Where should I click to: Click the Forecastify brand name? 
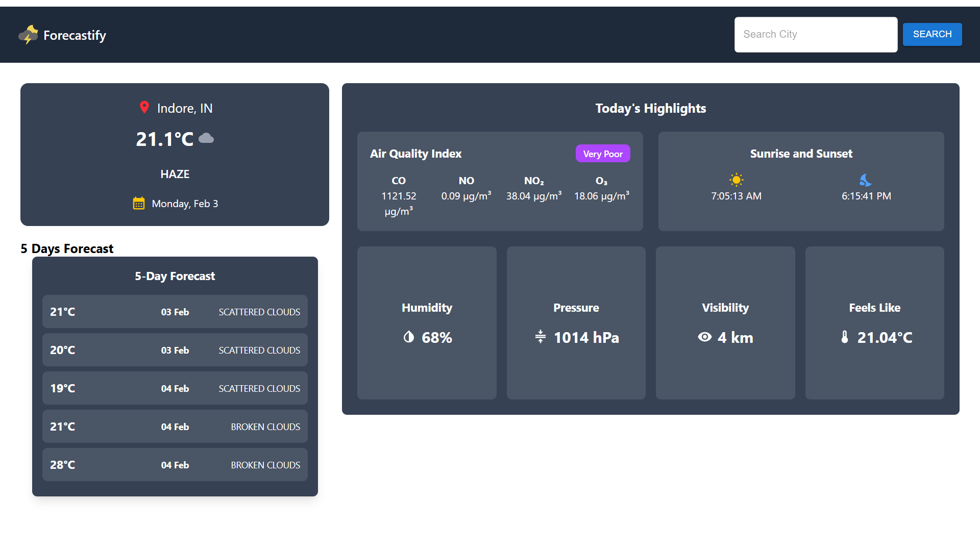click(75, 35)
